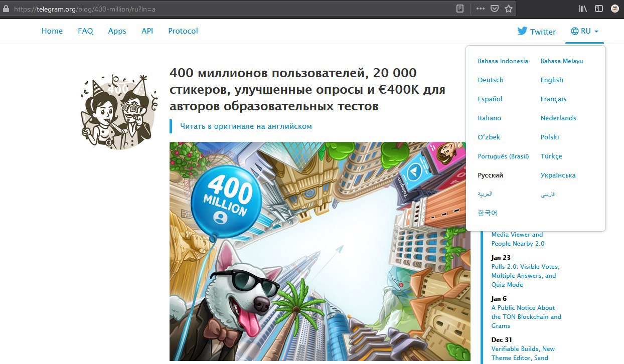Switch language to Deutsch
624x364 pixels.
coord(491,80)
